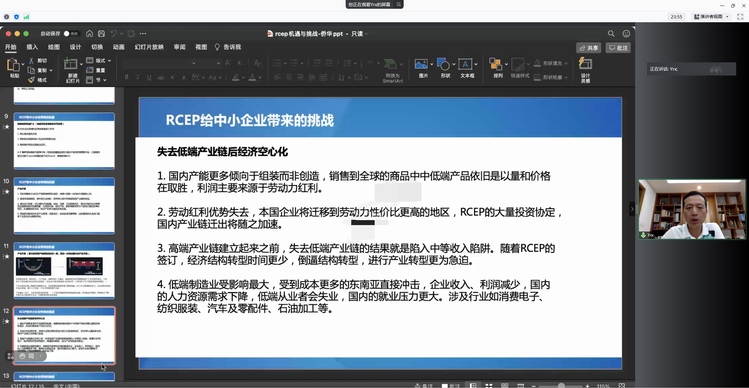Expand the Copy (复制) dropdown arrow

click(51, 70)
